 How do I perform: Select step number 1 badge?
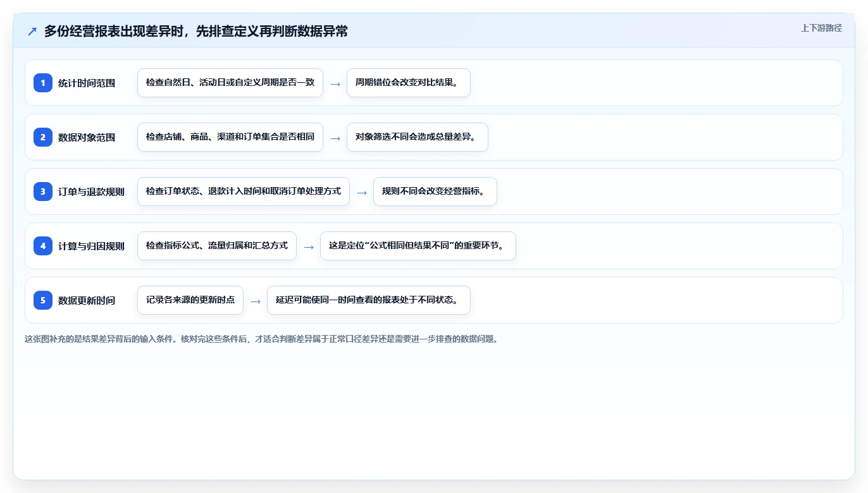point(43,83)
